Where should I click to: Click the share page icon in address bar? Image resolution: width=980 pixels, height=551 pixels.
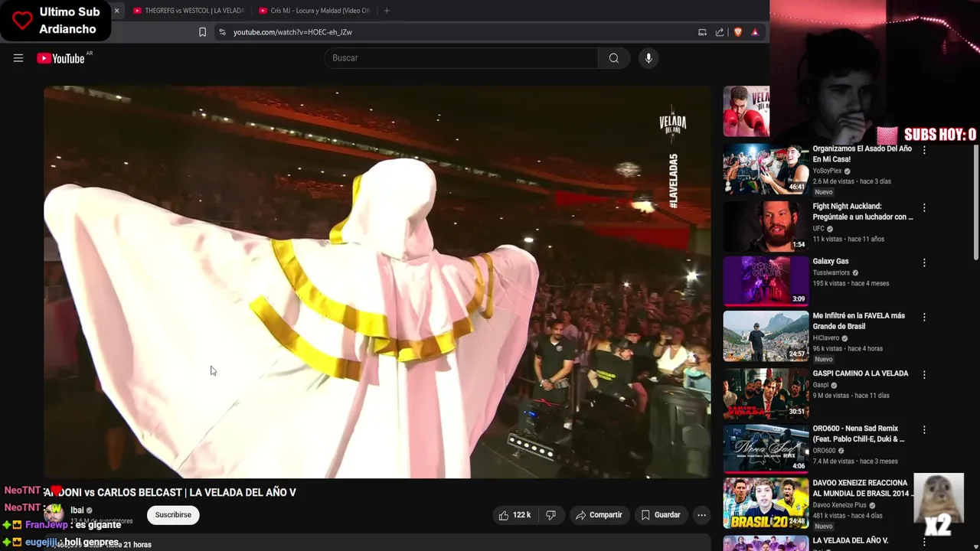click(720, 32)
